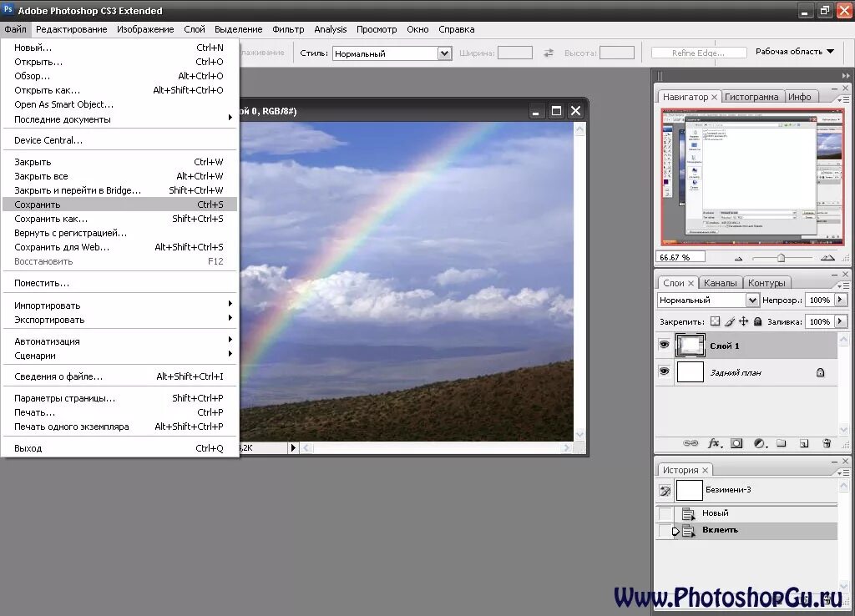Viewport: 855px width, 616px height.
Task: Zoom in with large mountains icon in Navigator
Action: 827,257
